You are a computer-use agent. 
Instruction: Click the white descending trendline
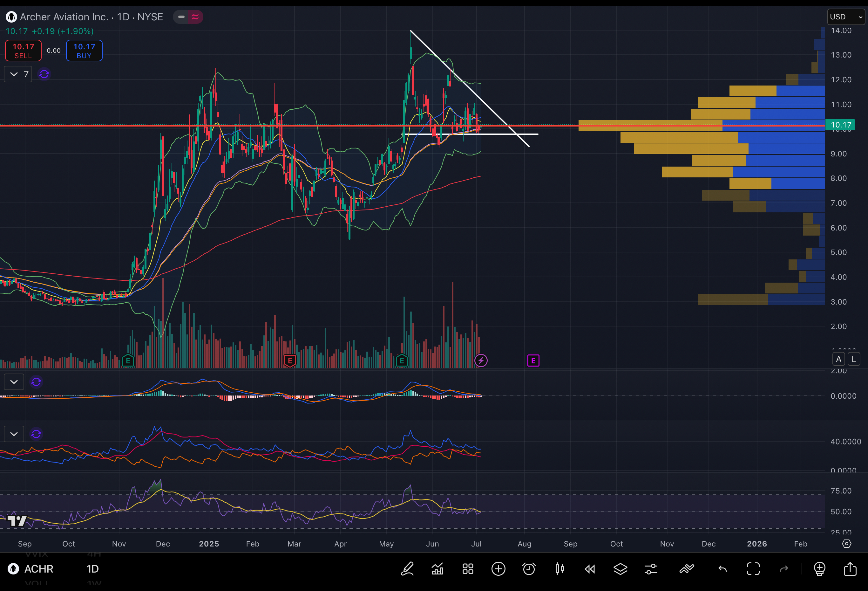[470, 88]
